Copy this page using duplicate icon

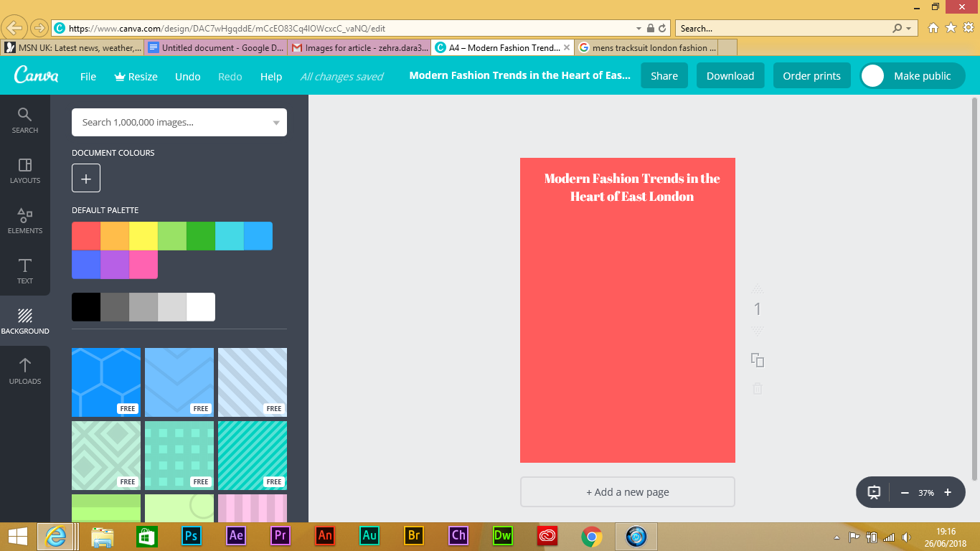pos(757,360)
